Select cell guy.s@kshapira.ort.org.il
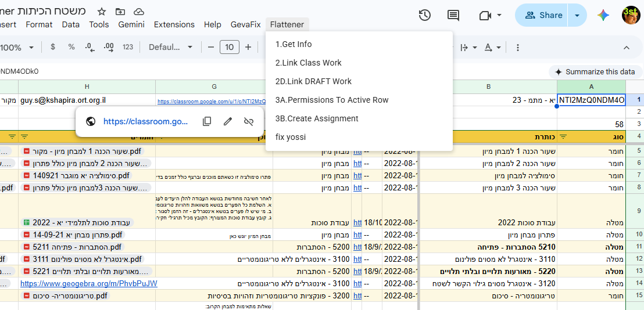The image size is (644, 310). [x=87, y=100]
